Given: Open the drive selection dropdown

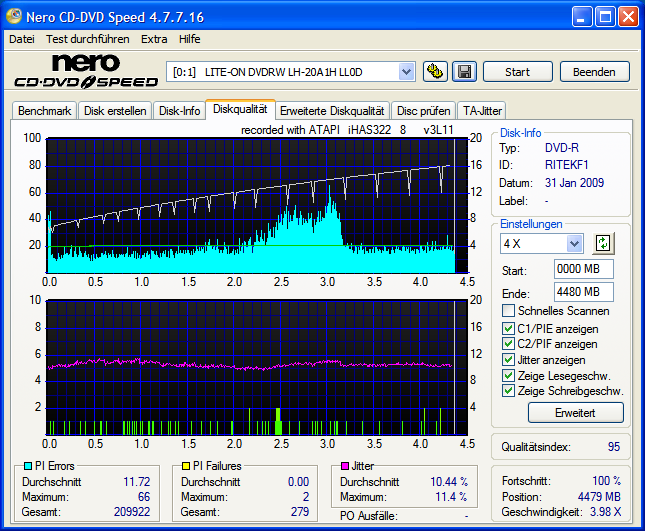Looking at the screenshot, I should (406, 72).
